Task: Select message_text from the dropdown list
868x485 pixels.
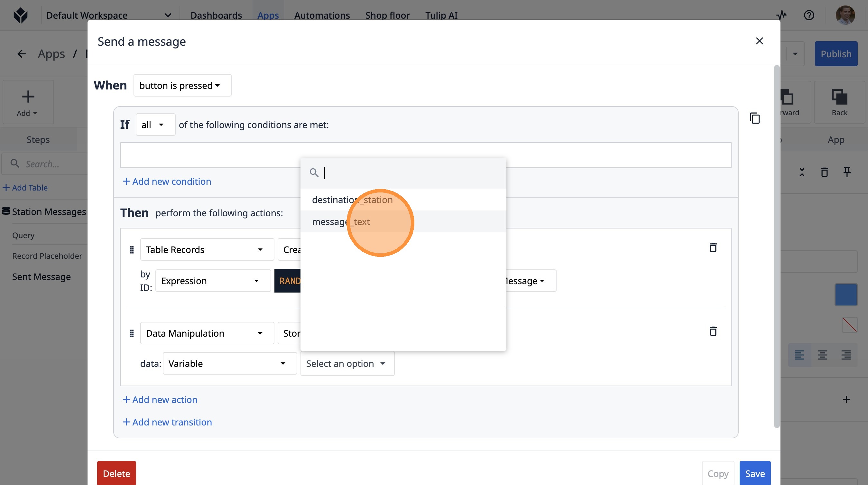Action: coord(341,222)
